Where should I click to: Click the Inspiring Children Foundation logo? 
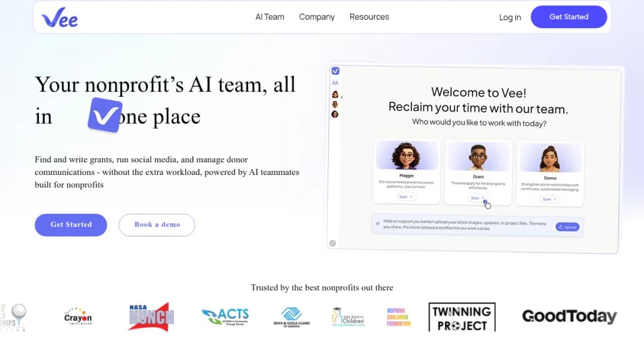398,317
